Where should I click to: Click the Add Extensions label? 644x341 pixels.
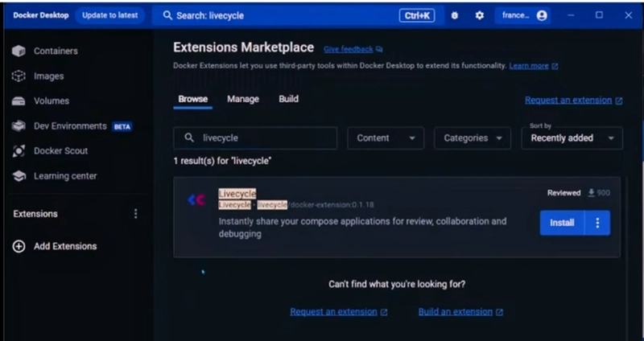pos(65,246)
